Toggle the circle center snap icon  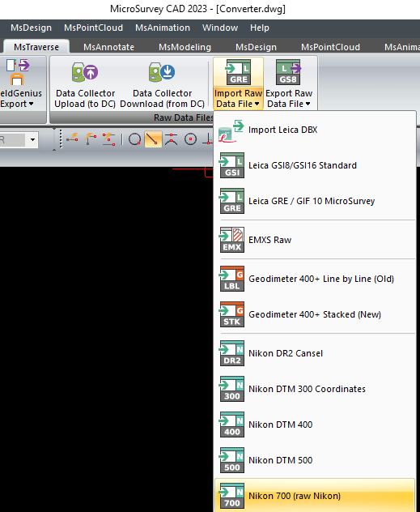[x=190, y=139]
